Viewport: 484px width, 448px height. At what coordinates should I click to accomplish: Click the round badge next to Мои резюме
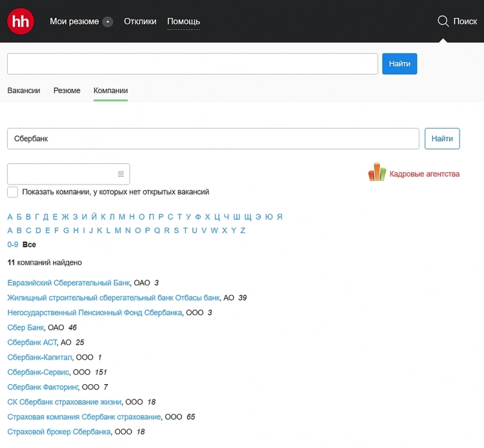click(108, 22)
